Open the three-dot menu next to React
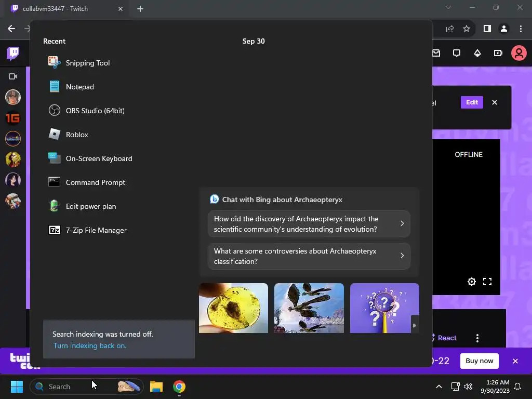The height and width of the screenshot is (399, 532). click(x=477, y=338)
